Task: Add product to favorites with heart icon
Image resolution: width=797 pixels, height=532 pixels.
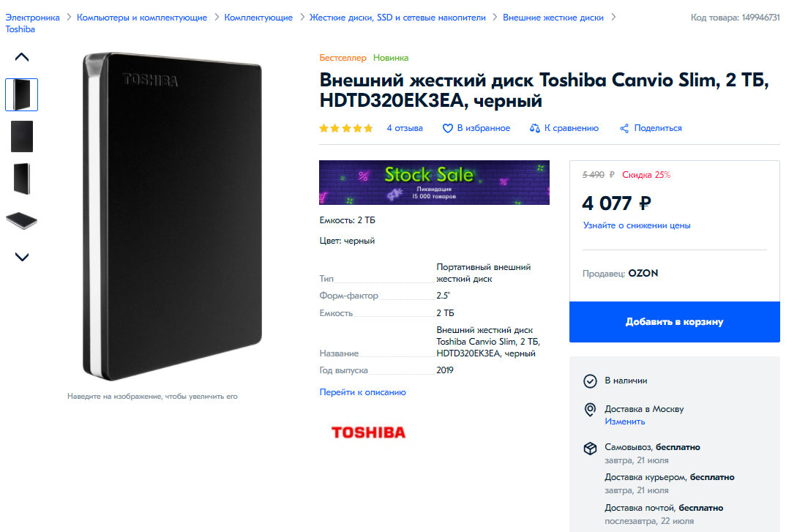Action: [447, 128]
